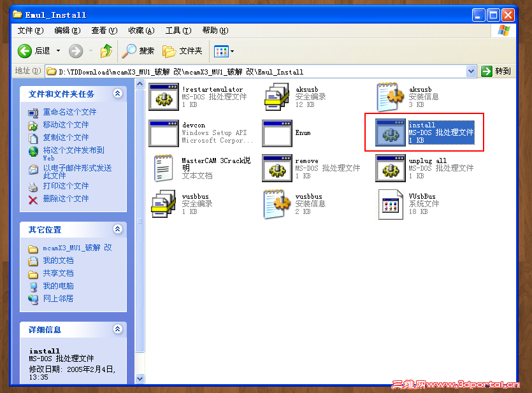This screenshot has height=393, width=532.
Task: Click the E-mail this file envelope icon
Action: [33, 169]
